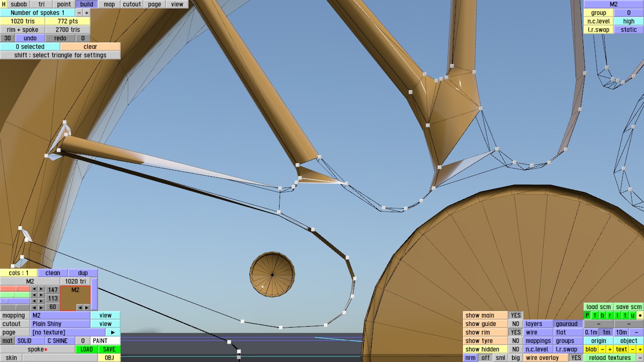Open the page selector showing [no texture]
The width and height of the screenshot is (644, 362).
[x=68, y=332]
